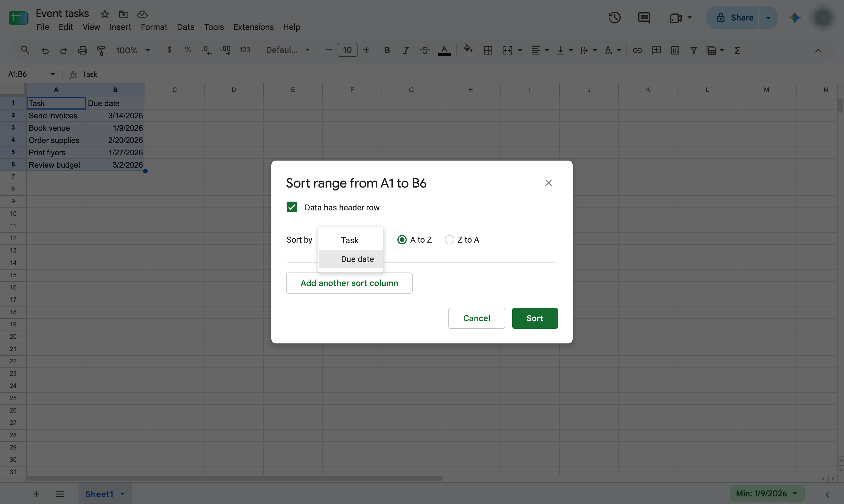Screen dimensions: 844x504
Task: Apply currency format dollar icon
Action: (x=169, y=50)
